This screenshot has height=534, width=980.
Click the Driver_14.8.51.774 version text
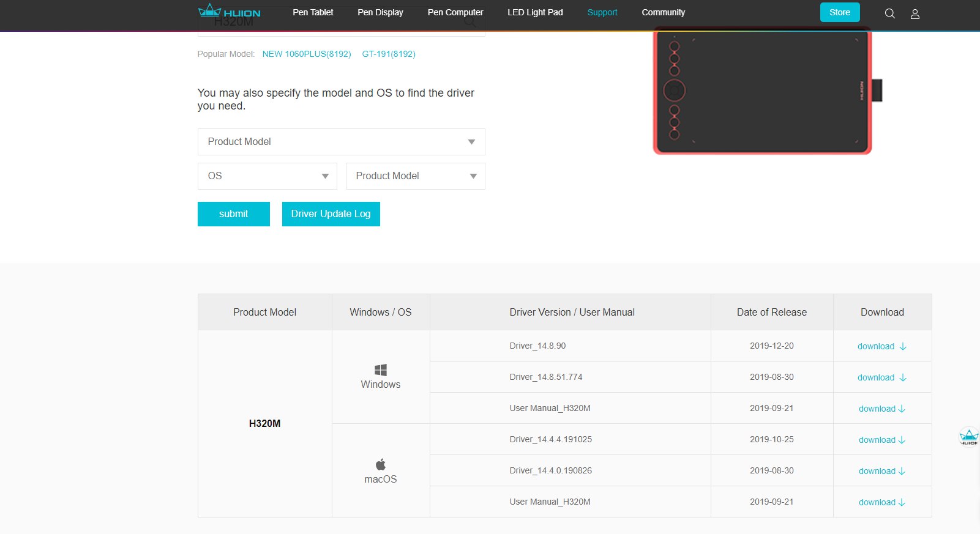546,377
